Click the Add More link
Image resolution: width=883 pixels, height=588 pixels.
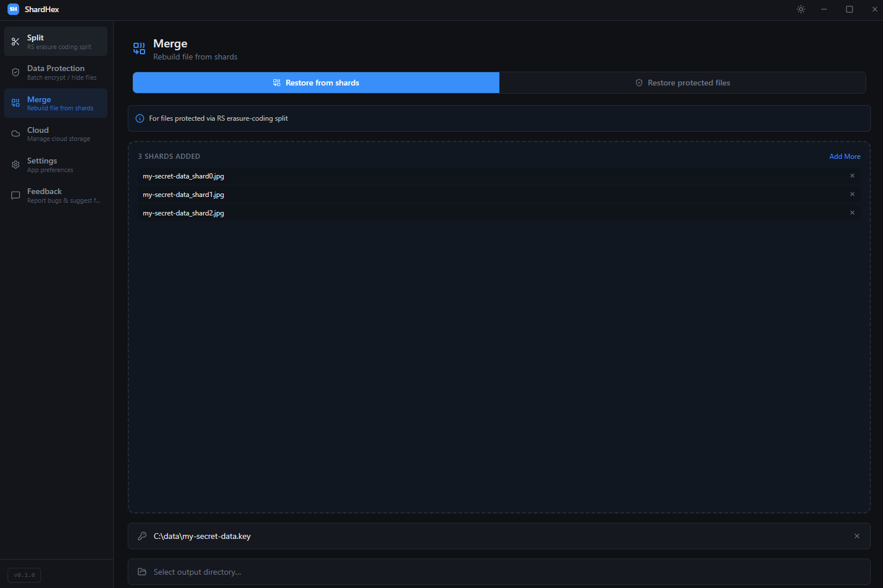click(x=844, y=157)
